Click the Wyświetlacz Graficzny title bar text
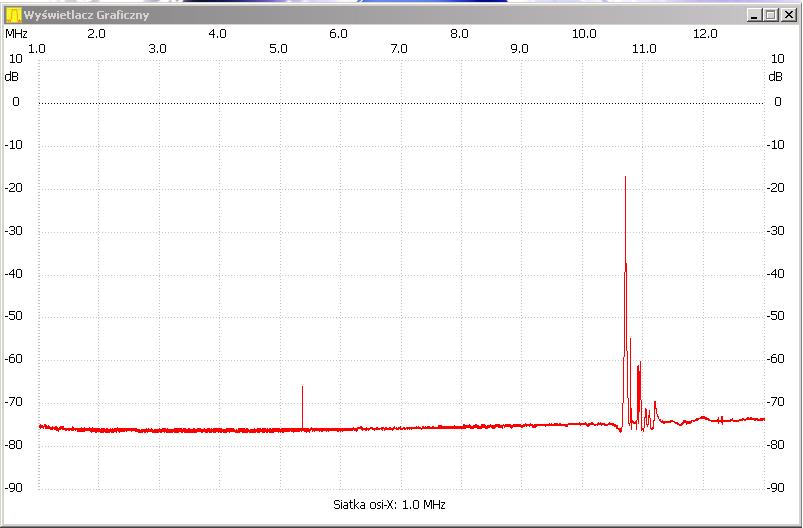Image resolution: width=803 pixels, height=528 pixels. (x=86, y=15)
